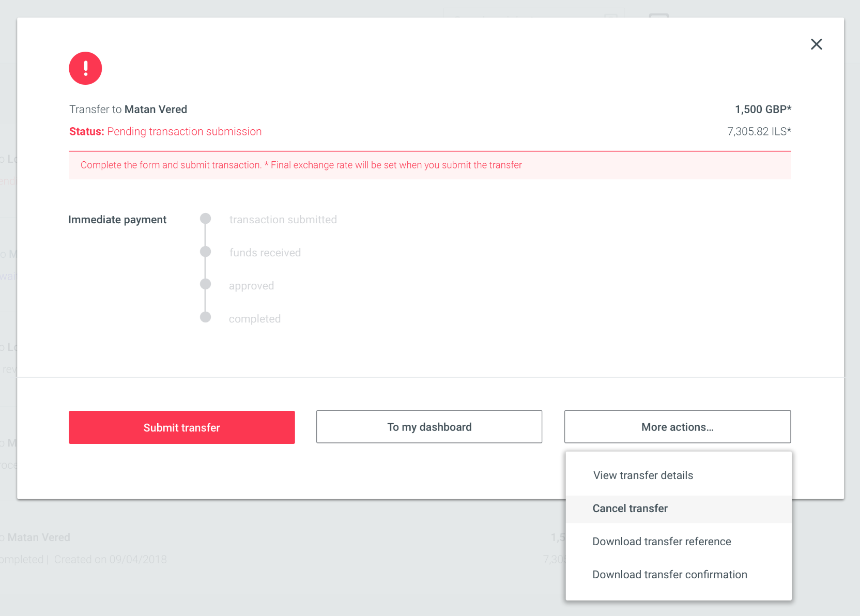Screen dimensions: 860x616
Task: Click 'Submit transfer' to send the payment
Action: tap(181, 427)
